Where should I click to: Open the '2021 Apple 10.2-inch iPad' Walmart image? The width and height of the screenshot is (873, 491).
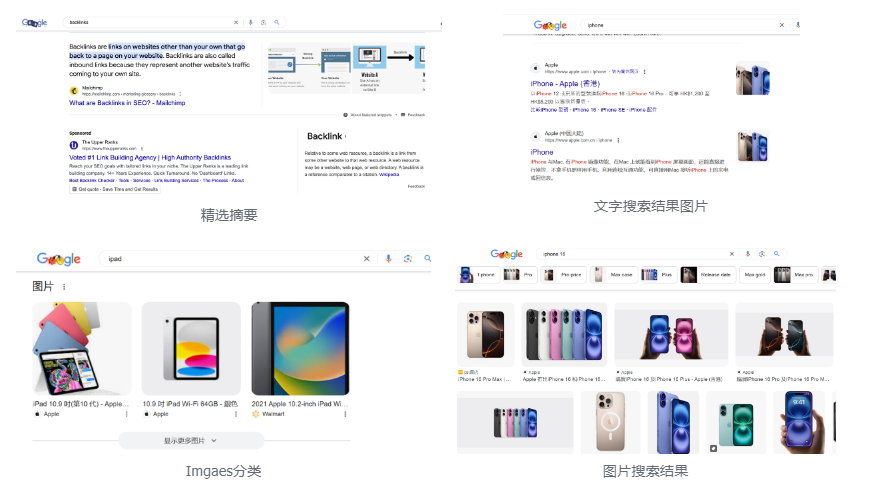pyautogui.click(x=301, y=348)
